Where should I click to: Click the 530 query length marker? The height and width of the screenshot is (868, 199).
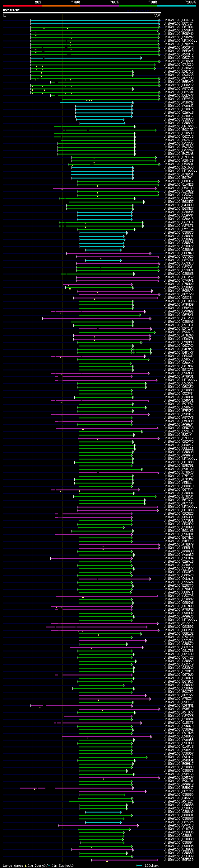click(157, 16)
